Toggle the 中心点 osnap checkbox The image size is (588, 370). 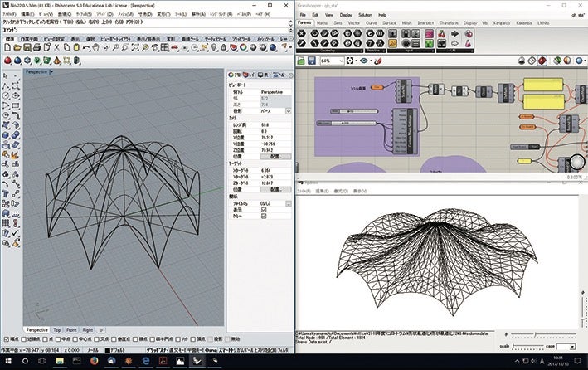(x=75, y=339)
